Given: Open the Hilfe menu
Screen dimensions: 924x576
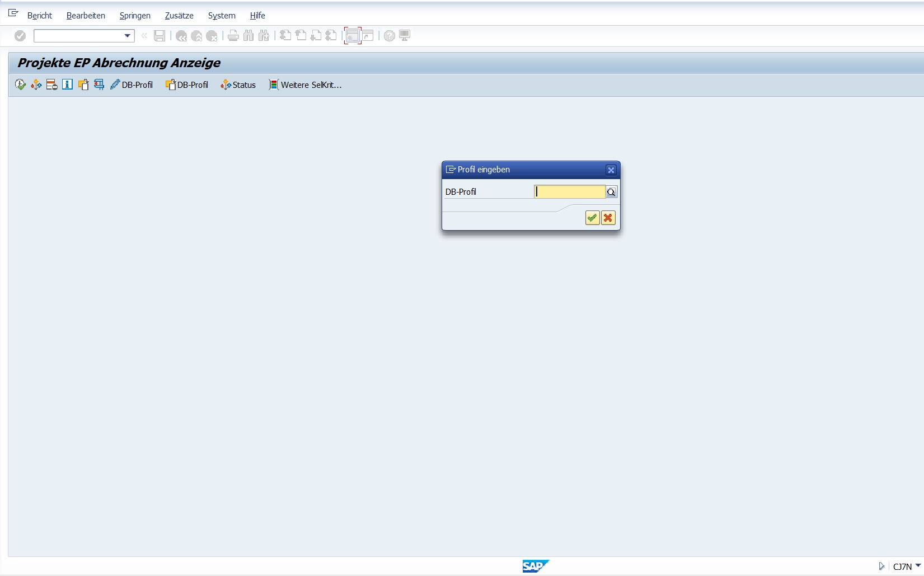Looking at the screenshot, I should (257, 16).
